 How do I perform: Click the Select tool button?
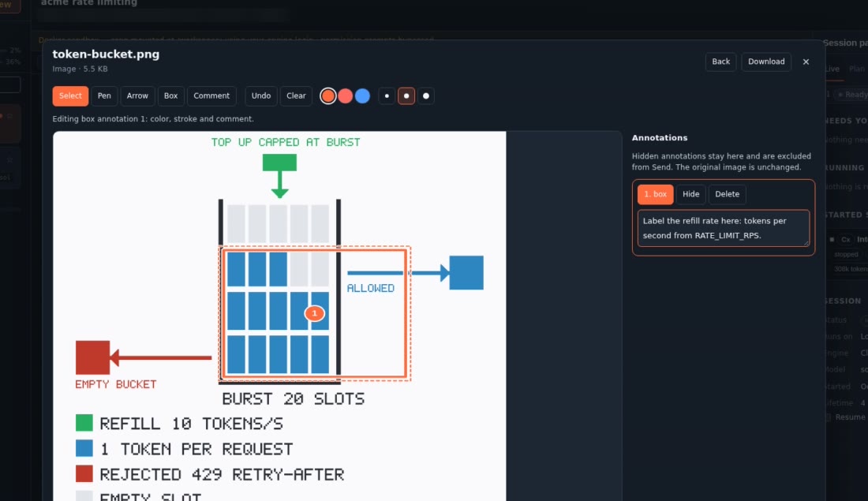[70, 95]
